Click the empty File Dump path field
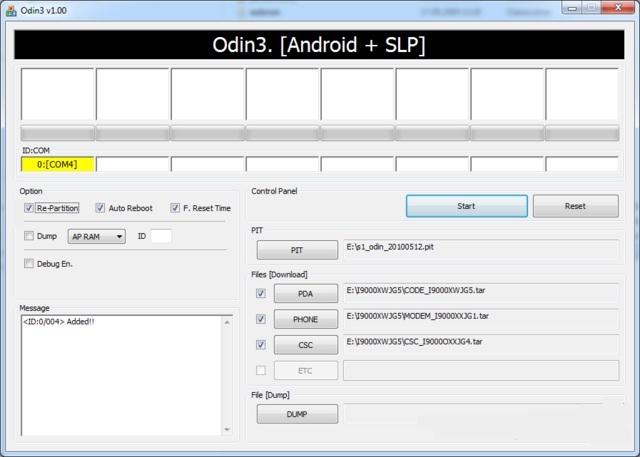The height and width of the screenshot is (457, 640). [x=481, y=414]
